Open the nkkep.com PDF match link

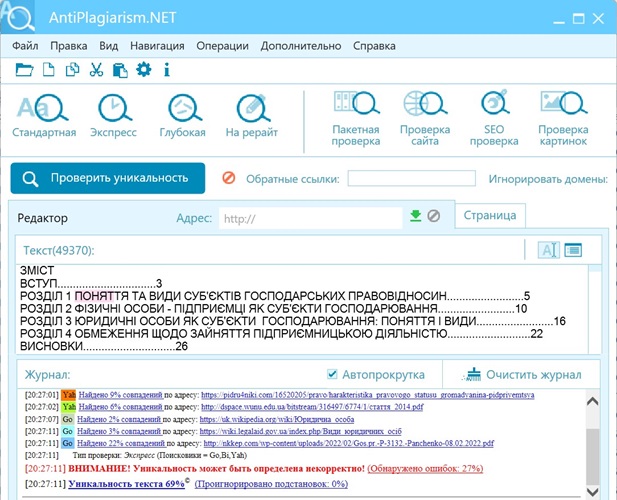coord(349,443)
